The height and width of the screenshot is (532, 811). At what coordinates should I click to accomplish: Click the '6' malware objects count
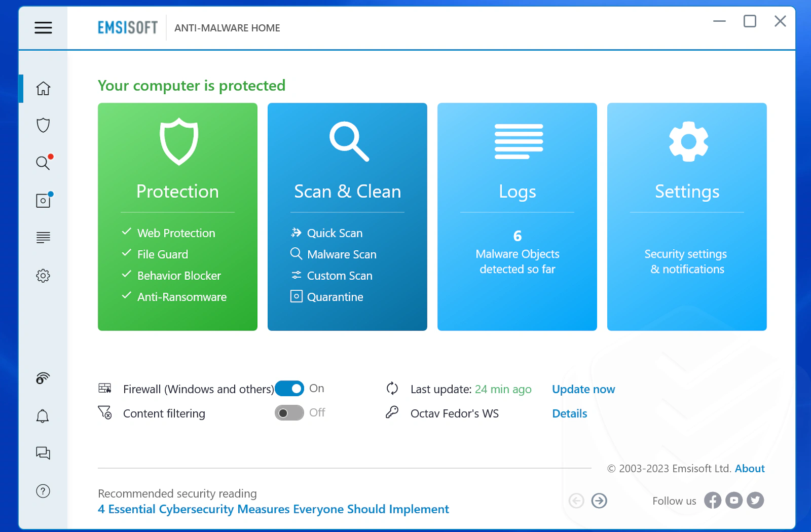[x=518, y=236]
